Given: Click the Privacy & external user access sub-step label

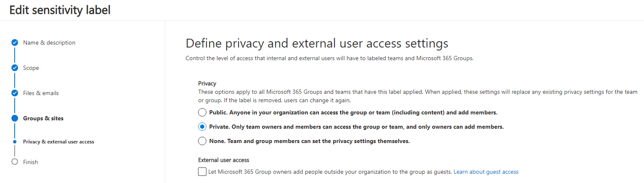Looking at the screenshot, I should point(58,142).
